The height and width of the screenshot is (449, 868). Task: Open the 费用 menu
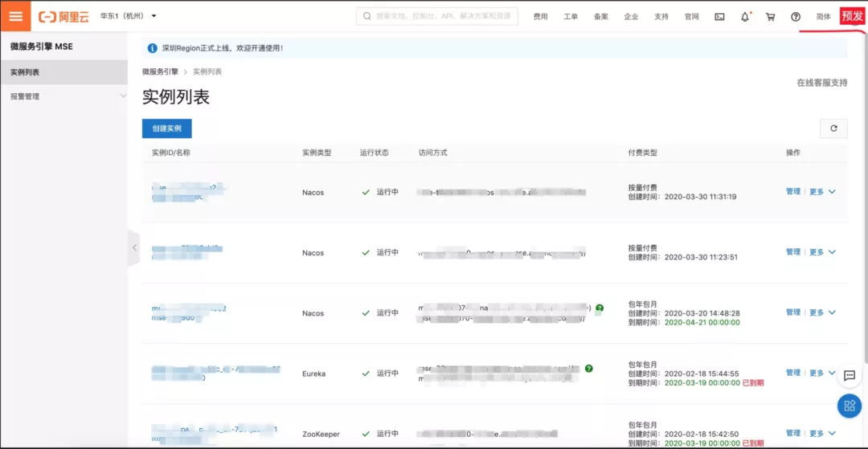click(540, 17)
